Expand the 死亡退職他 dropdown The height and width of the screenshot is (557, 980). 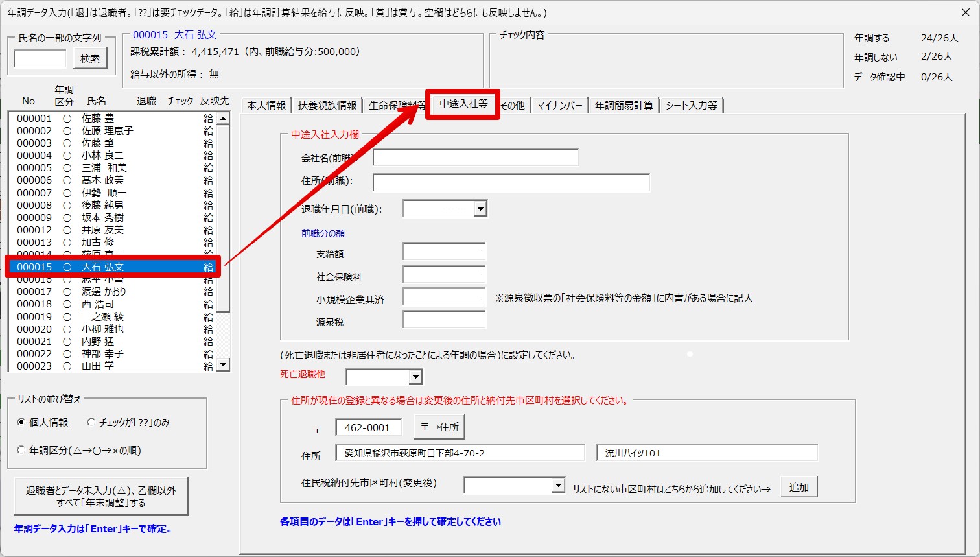coord(415,377)
